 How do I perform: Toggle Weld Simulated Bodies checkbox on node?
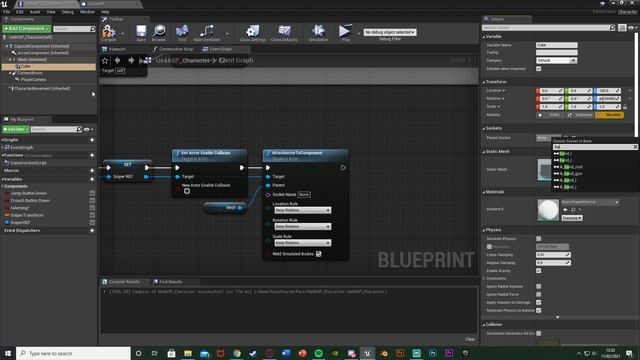pos(318,254)
